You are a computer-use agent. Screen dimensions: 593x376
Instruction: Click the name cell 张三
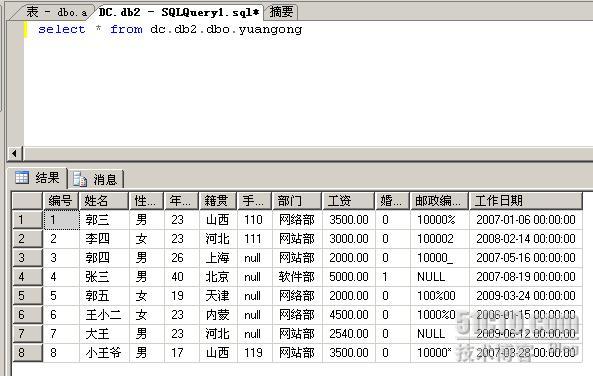tap(104, 277)
